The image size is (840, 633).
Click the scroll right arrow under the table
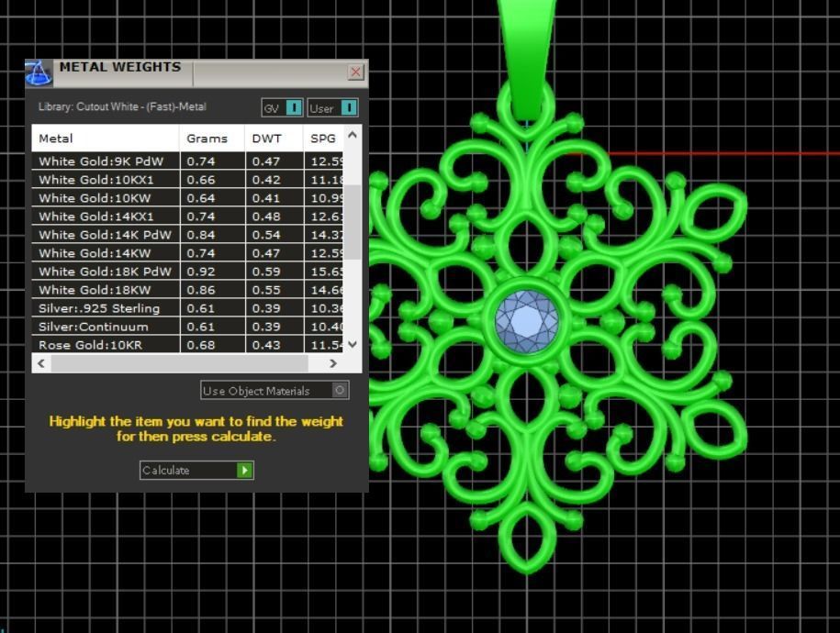[333, 363]
